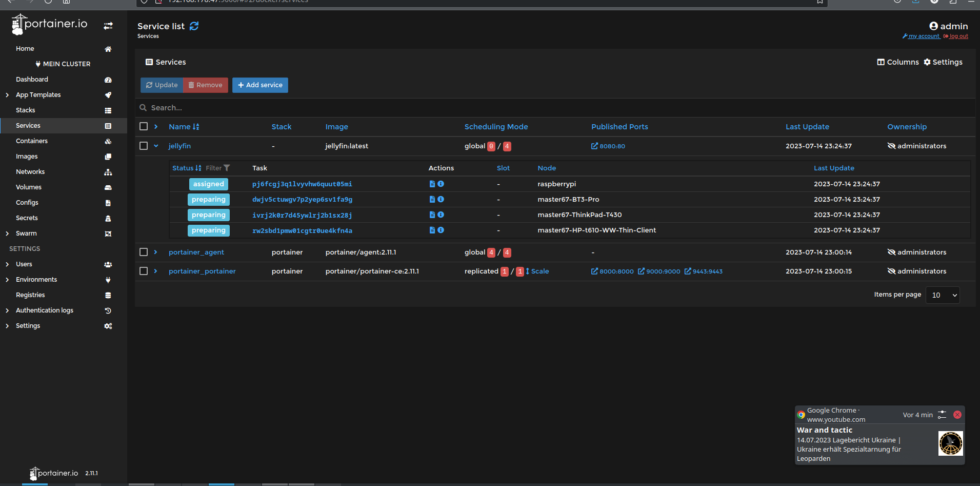Expand all services via header chevron

tap(156, 126)
